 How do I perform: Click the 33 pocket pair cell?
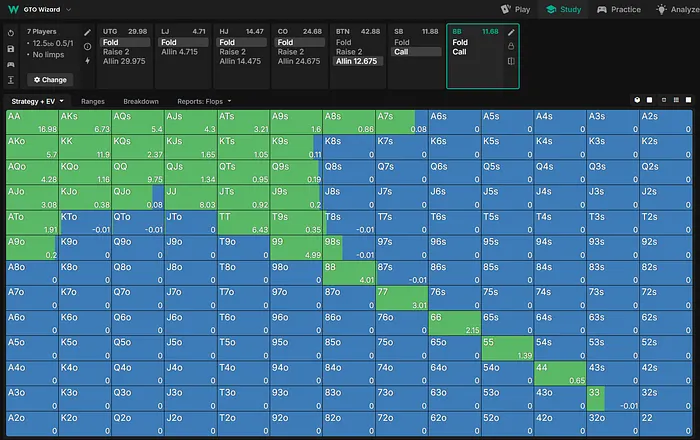612,399
